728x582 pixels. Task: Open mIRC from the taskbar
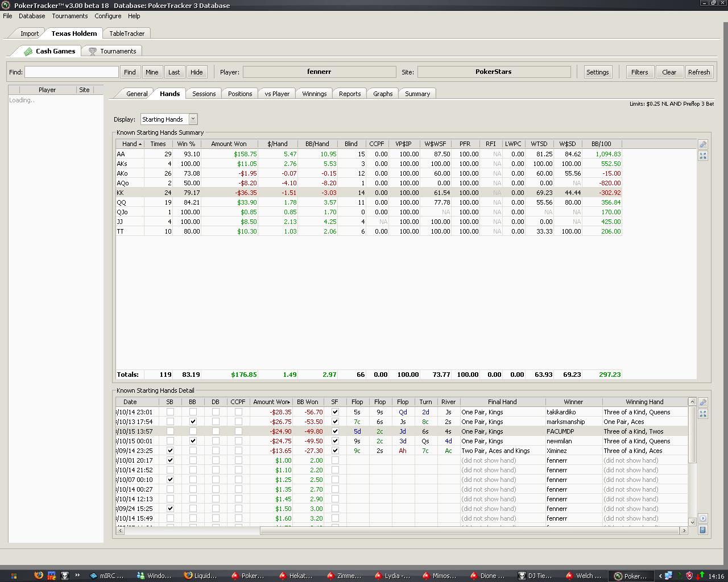coord(107,576)
